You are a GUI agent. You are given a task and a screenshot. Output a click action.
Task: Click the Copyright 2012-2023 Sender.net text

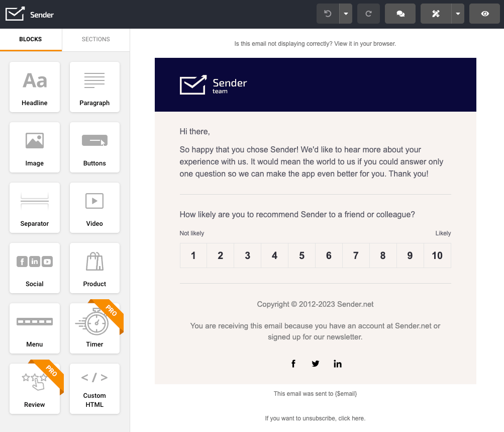point(316,304)
